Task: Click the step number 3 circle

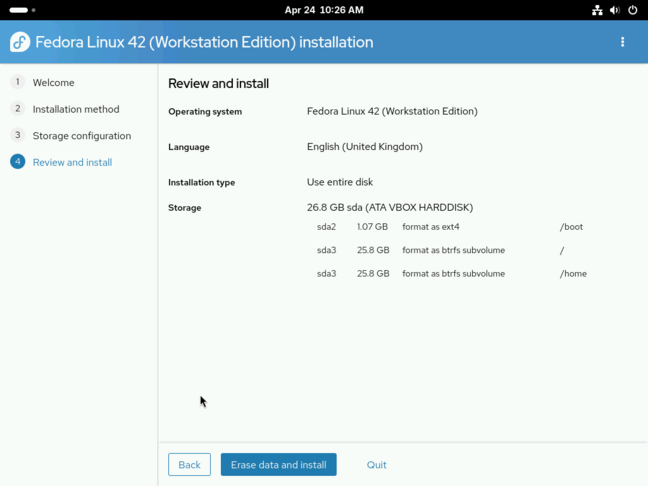Action: 17,135
